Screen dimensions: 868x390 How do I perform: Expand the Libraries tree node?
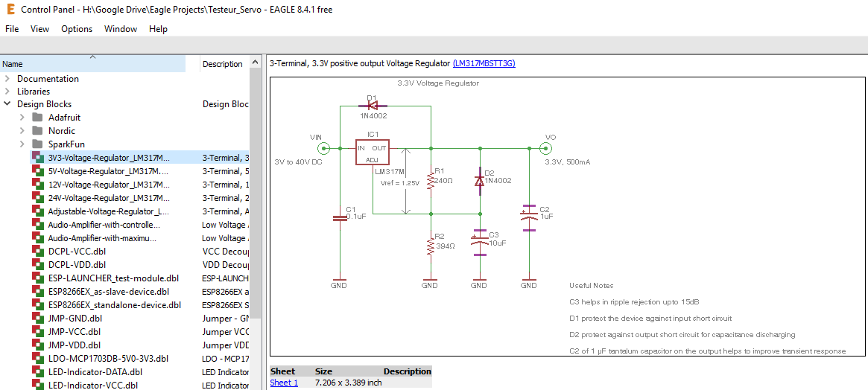click(7, 92)
